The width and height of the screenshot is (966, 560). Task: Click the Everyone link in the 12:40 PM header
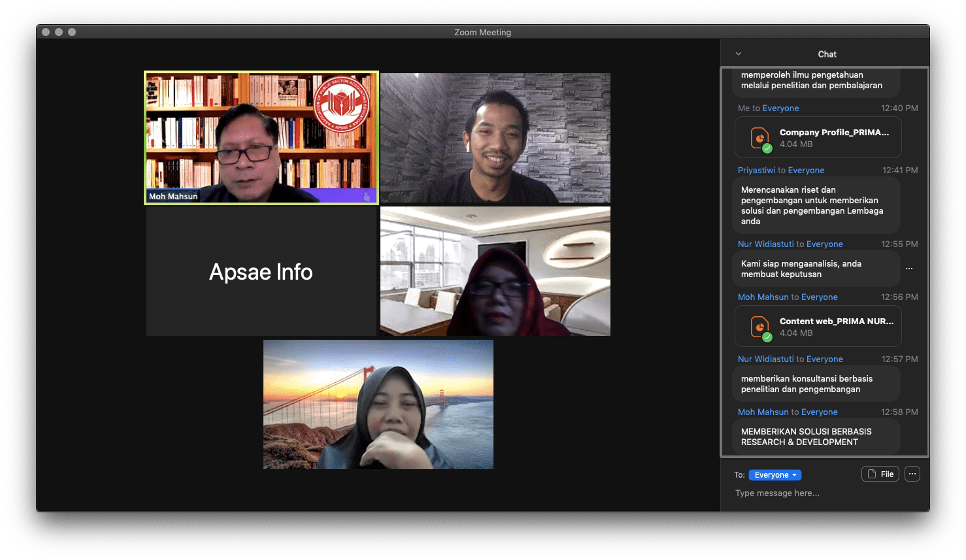[780, 108]
